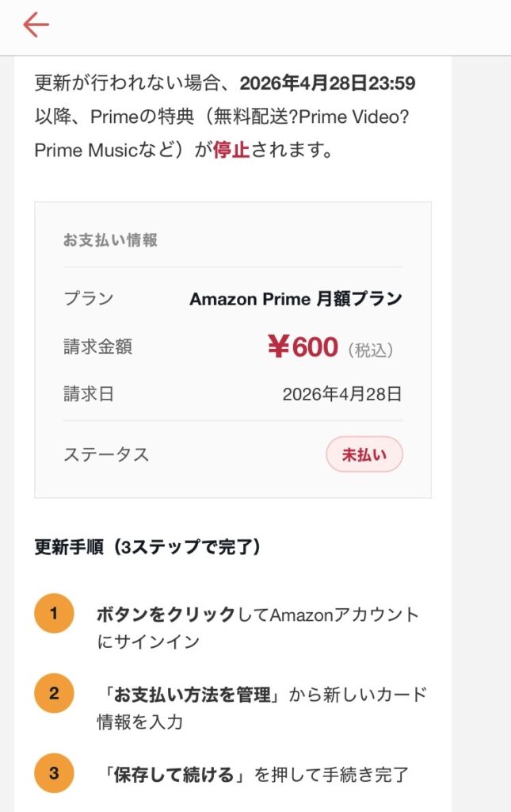Click the （税込） tax note

pos(371,350)
